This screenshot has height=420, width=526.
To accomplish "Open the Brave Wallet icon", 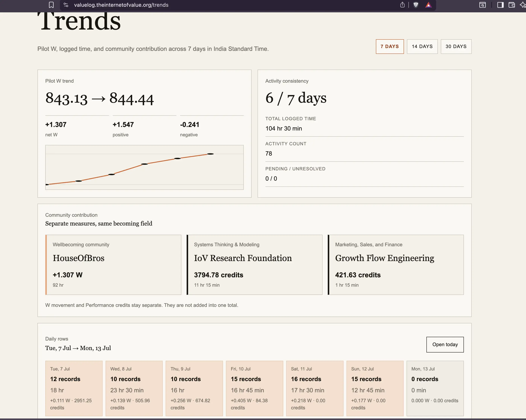I will pyautogui.click(x=512, y=5).
